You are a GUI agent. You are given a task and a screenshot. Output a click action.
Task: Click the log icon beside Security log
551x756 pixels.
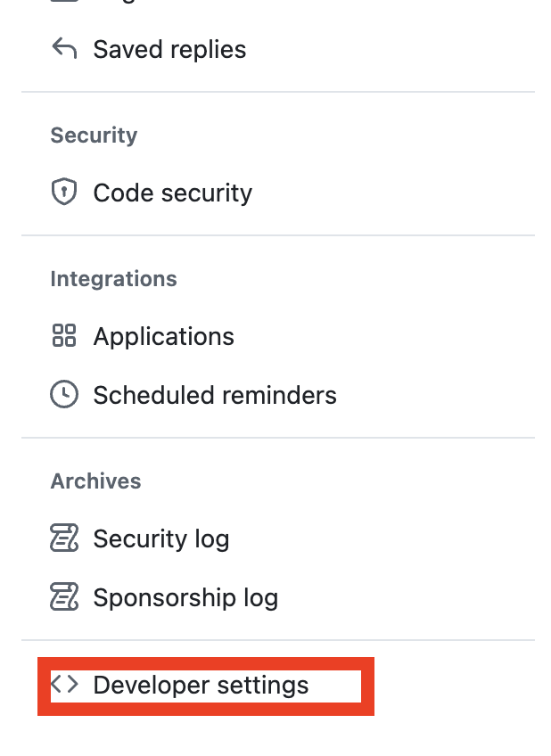(x=64, y=538)
